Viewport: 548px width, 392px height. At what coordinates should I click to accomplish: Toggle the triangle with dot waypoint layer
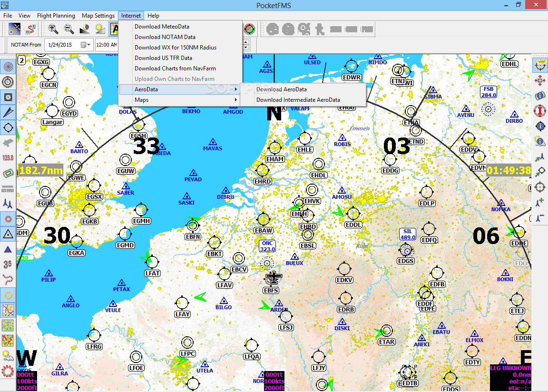(8, 234)
